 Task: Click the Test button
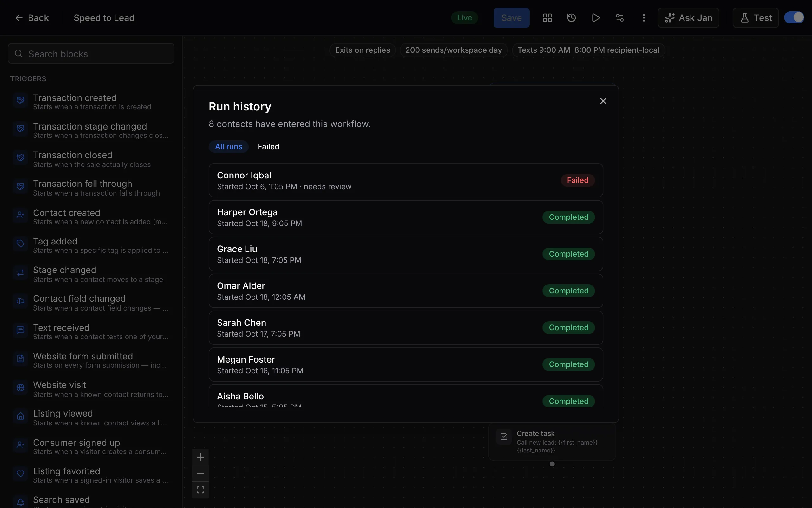point(756,18)
